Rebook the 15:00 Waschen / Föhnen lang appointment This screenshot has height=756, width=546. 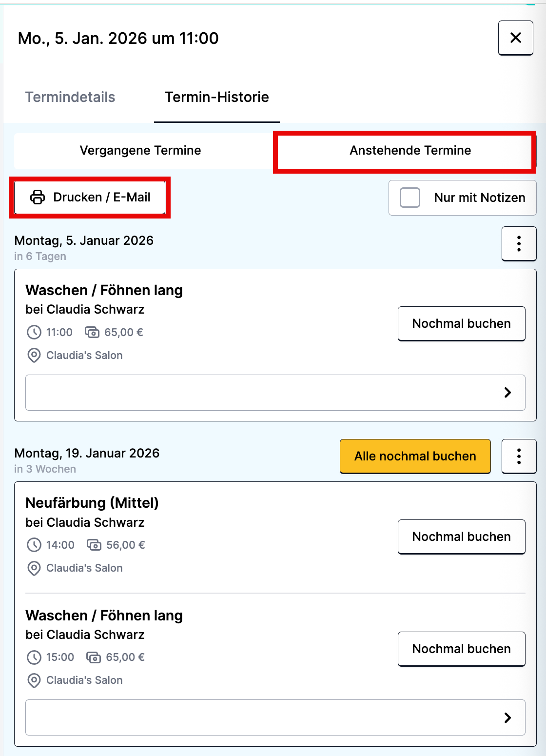(x=461, y=649)
